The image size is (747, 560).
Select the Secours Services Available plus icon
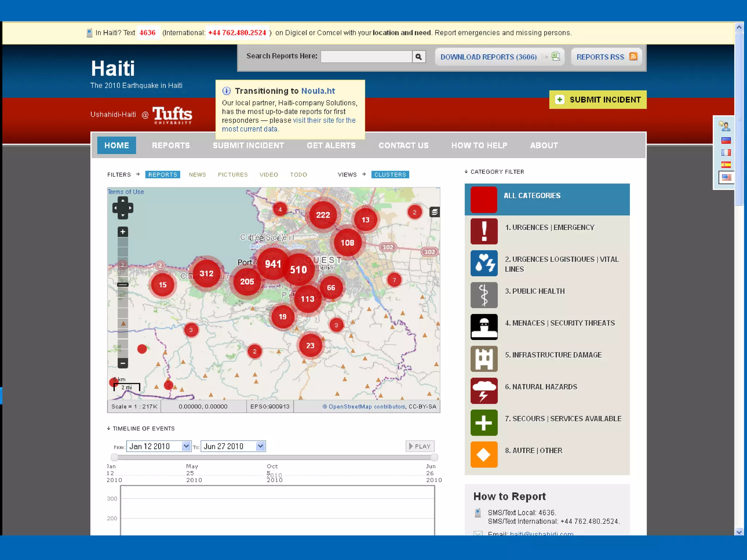tap(484, 423)
